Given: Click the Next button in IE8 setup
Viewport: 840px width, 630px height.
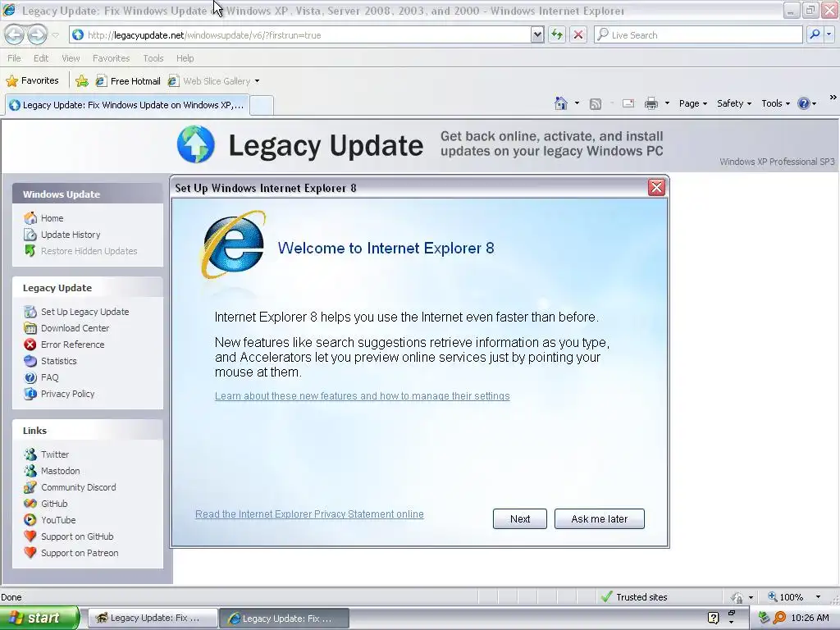Looking at the screenshot, I should 519,518.
